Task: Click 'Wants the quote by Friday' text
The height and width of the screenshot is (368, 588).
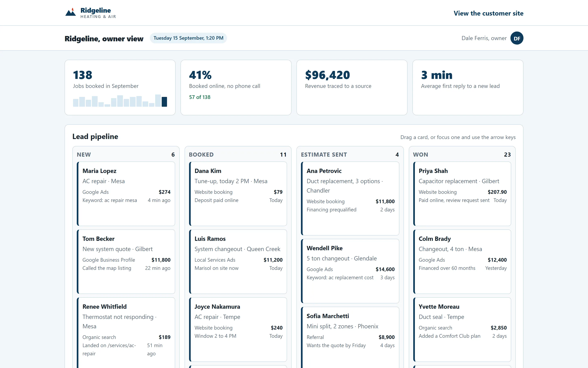Action: coord(336,345)
